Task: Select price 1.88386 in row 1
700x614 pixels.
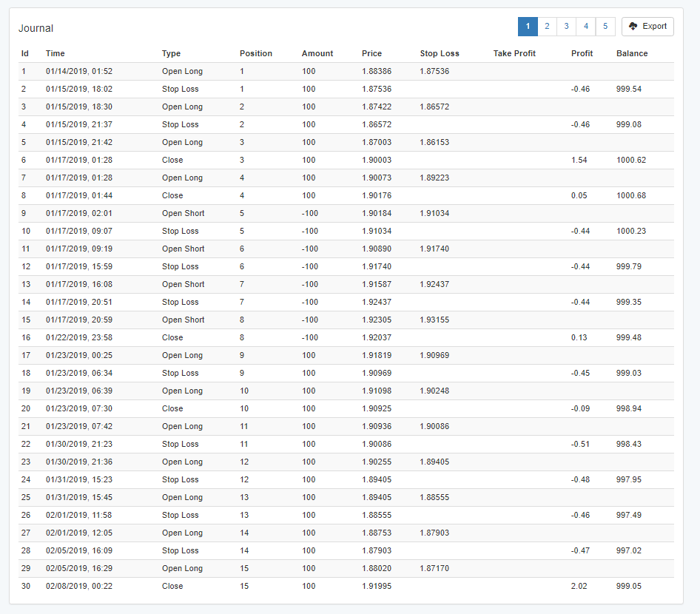Action: (377, 72)
